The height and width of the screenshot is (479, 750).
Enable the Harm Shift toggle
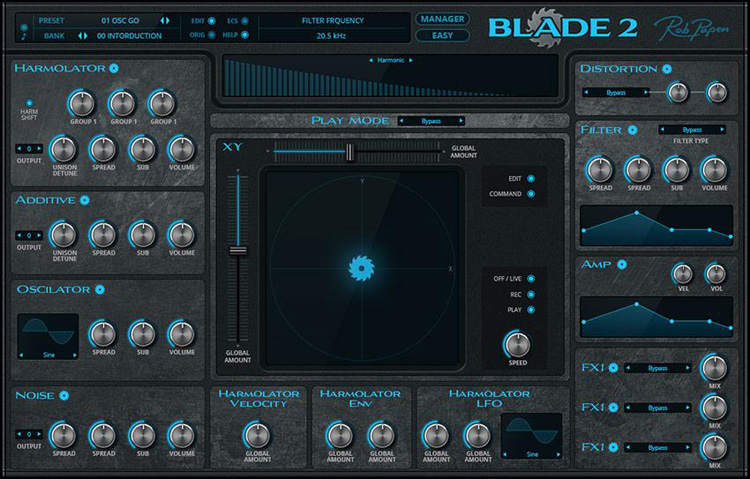[29, 103]
